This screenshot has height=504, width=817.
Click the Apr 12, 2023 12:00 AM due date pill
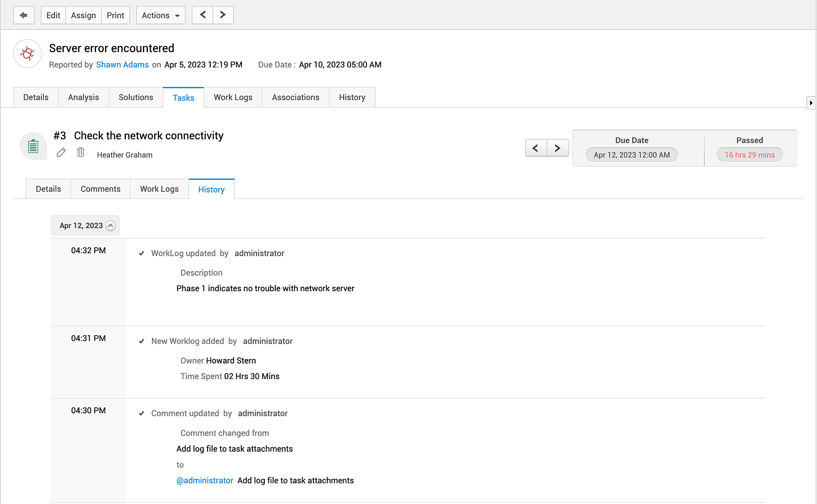click(632, 155)
